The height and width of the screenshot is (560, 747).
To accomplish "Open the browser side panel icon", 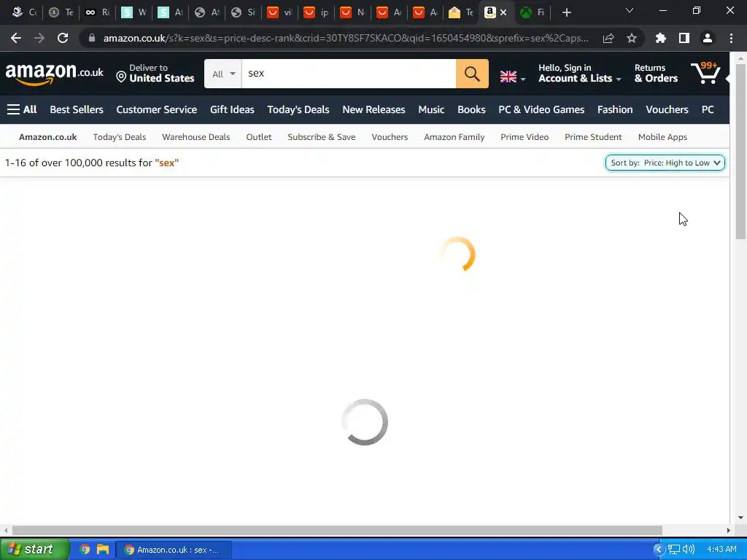I will click(684, 38).
